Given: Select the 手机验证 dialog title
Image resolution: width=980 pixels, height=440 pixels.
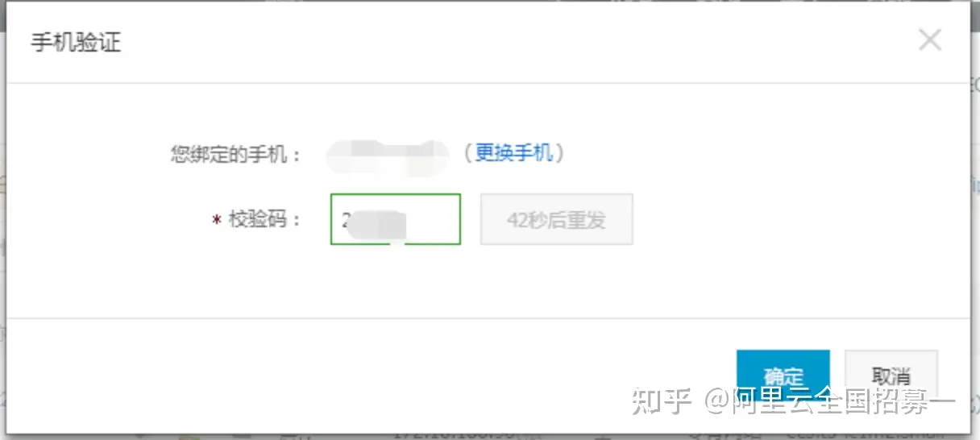Looking at the screenshot, I should [x=76, y=42].
